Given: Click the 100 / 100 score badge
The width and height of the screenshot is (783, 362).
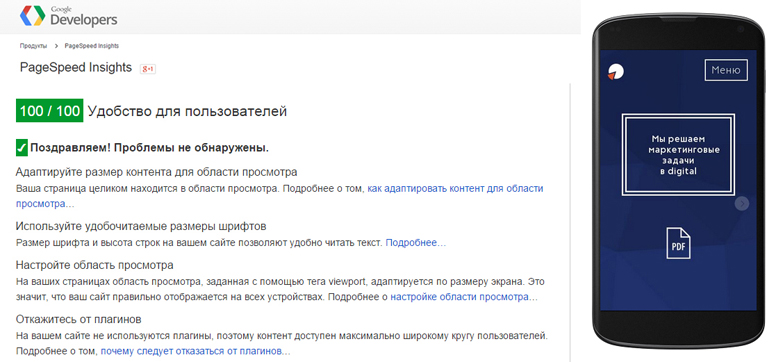Looking at the screenshot, I should [x=49, y=111].
